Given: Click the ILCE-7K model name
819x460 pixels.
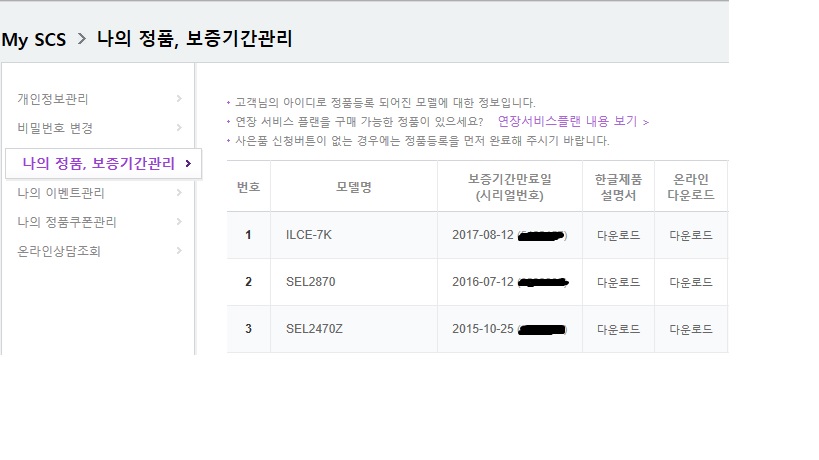Looking at the screenshot, I should (308, 236).
